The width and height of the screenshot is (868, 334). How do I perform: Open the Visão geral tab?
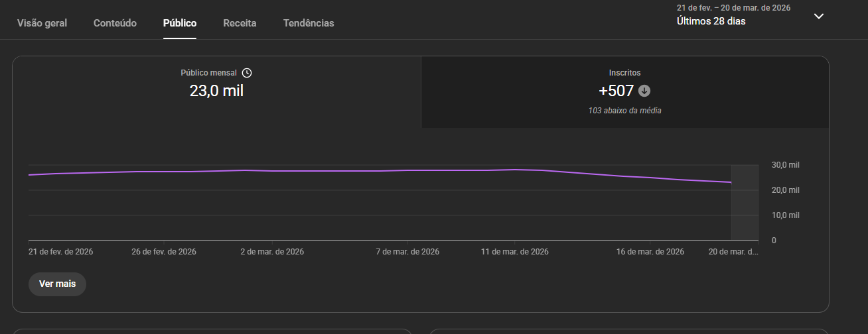(x=42, y=23)
